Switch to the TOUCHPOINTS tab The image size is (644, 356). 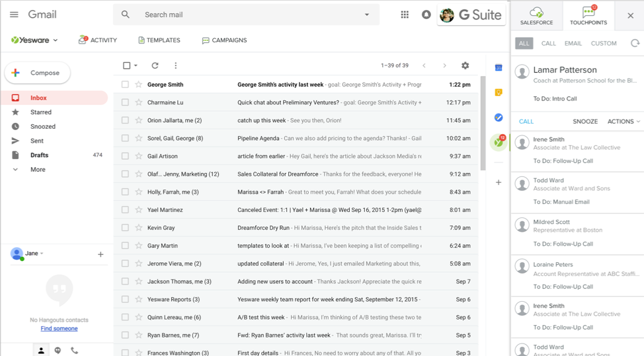[588, 16]
